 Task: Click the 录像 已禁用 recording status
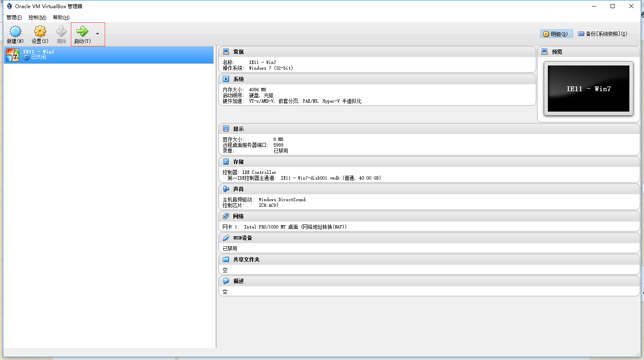click(281, 151)
